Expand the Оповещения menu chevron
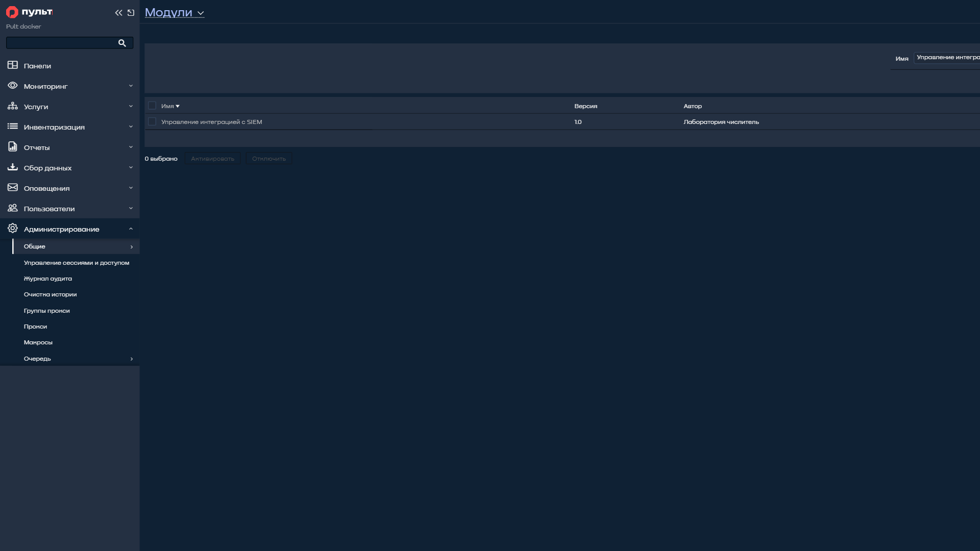 click(131, 188)
